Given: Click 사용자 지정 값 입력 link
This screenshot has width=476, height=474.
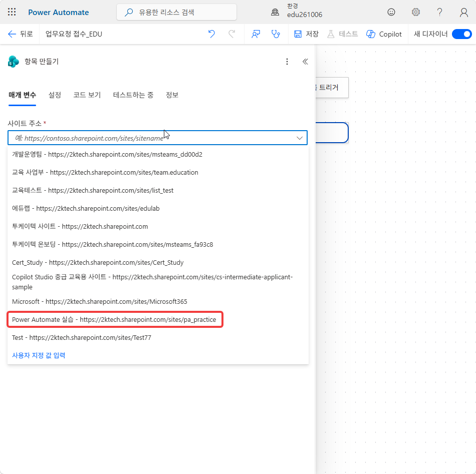Looking at the screenshot, I should [39, 355].
